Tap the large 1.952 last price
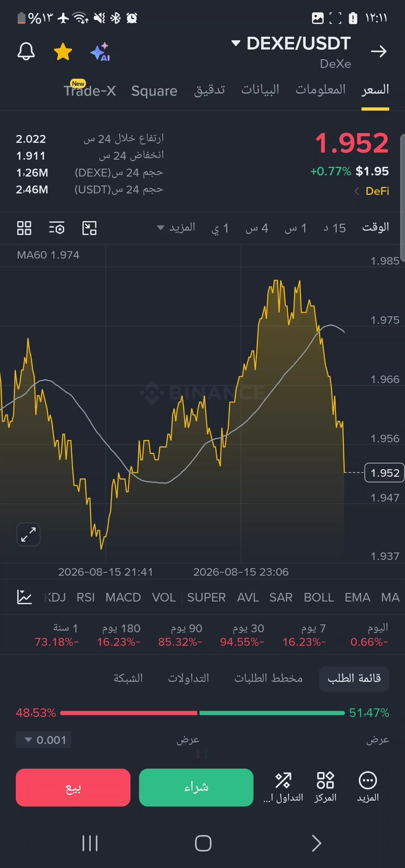This screenshot has height=868, width=405. 352,143
